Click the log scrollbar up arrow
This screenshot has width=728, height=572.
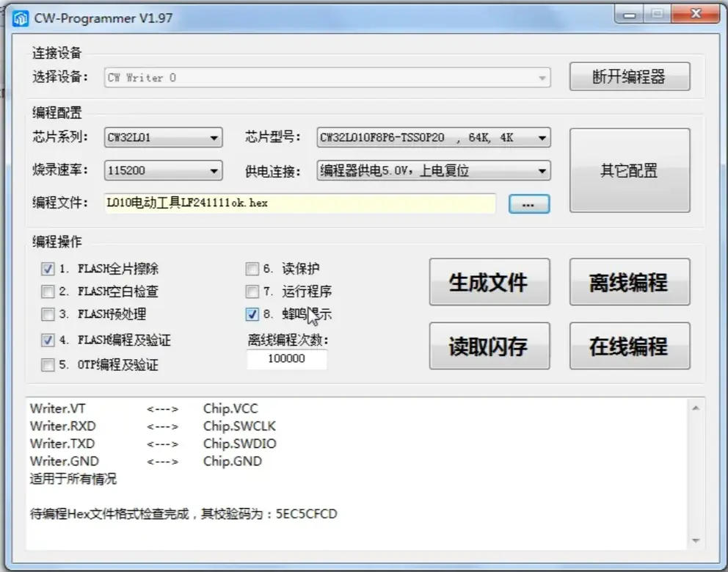pos(696,408)
